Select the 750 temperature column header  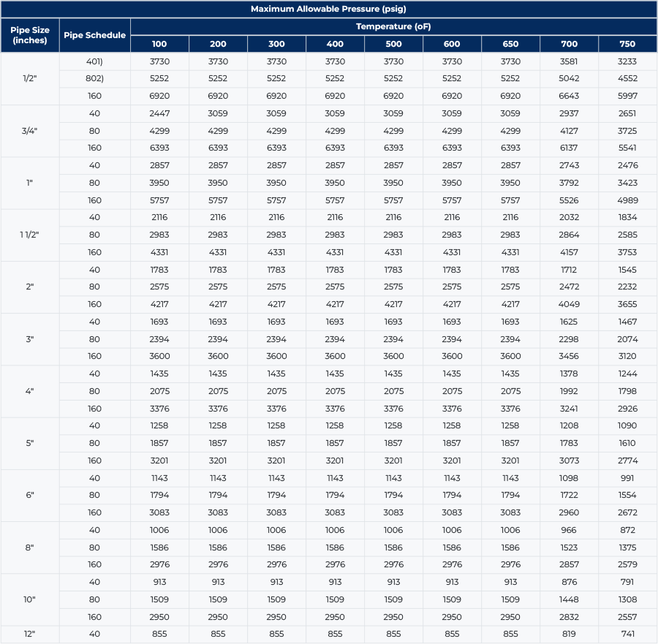pyautogui.click(x=627, y=44)
